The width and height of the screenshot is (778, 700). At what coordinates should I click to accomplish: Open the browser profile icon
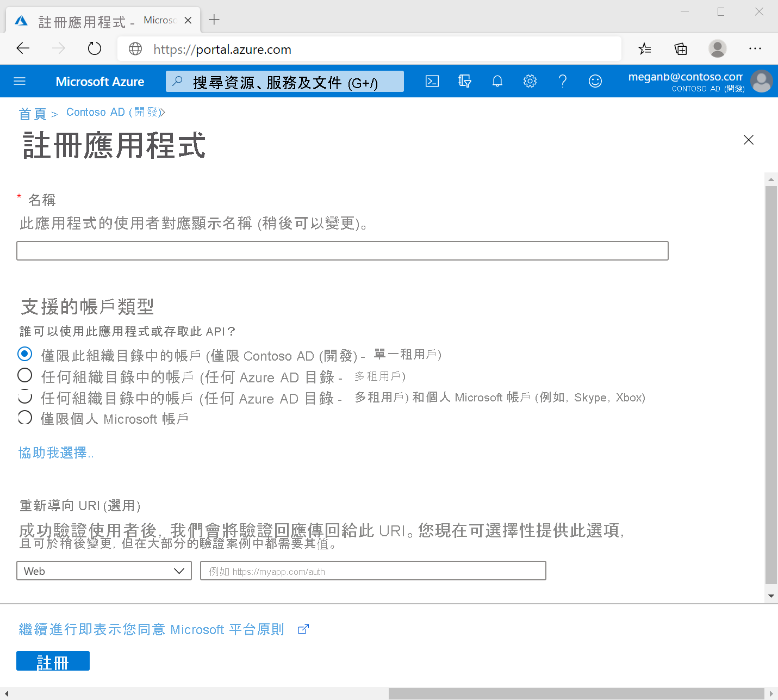[718, 48]
